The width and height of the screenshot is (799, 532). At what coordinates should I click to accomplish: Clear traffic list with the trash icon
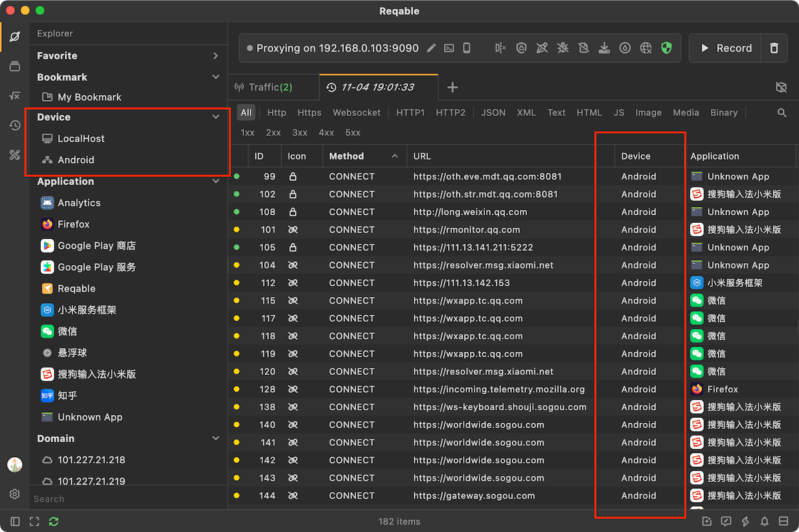[x=774, y=48]
